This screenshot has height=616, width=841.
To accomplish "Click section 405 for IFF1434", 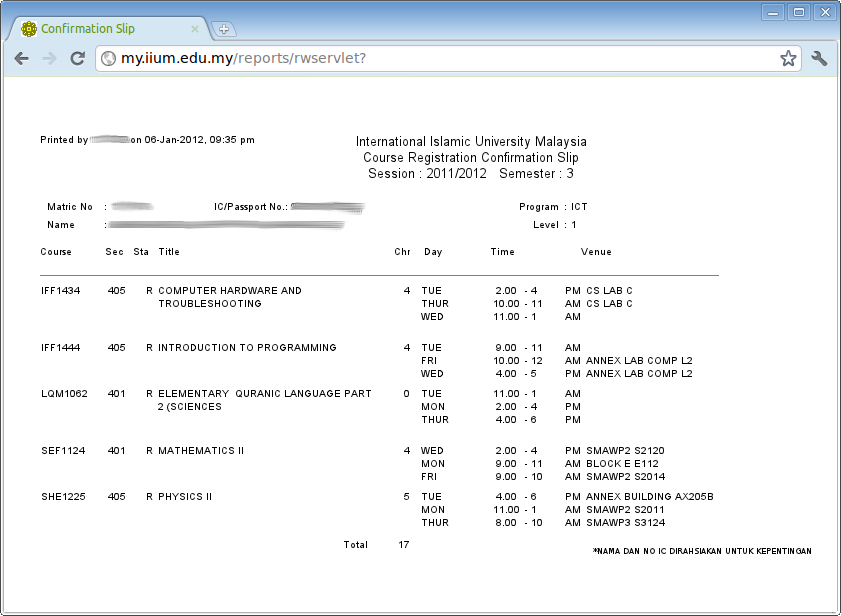I will tap(116, 291).
